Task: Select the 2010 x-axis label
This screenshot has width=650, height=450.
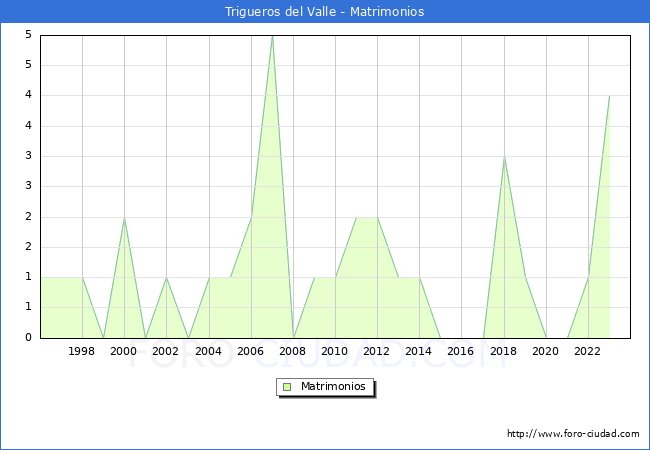Action: [x=335, y=351]
